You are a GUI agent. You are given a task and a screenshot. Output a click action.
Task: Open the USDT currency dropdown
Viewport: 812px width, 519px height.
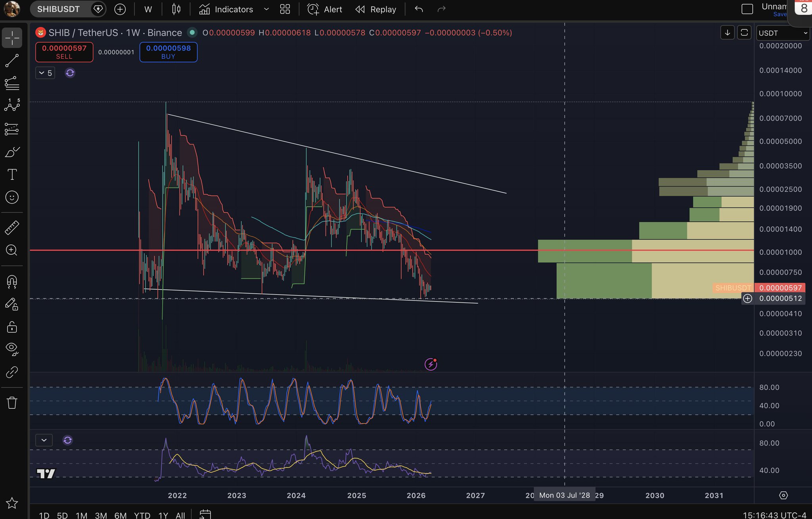click(x=783, y=33)
